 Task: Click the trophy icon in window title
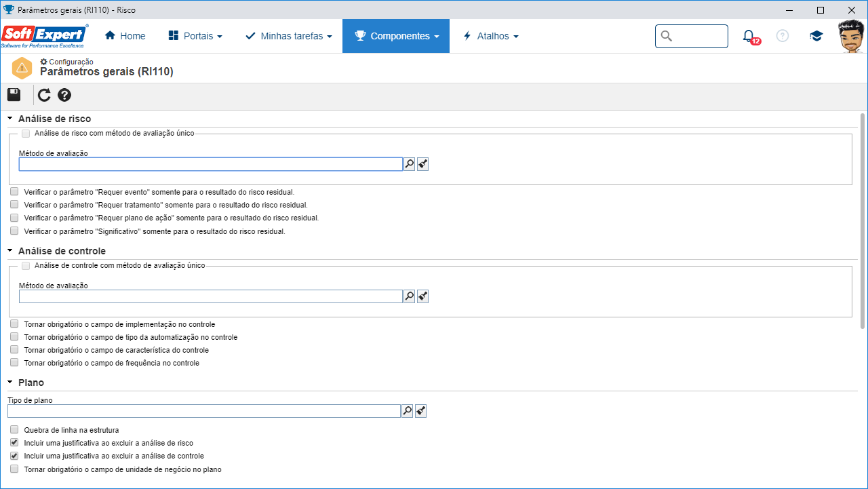tap(7, 10)
